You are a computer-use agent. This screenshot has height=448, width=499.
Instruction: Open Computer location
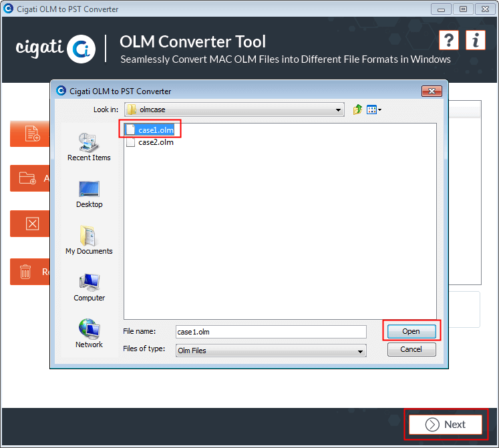coord(89,288)
